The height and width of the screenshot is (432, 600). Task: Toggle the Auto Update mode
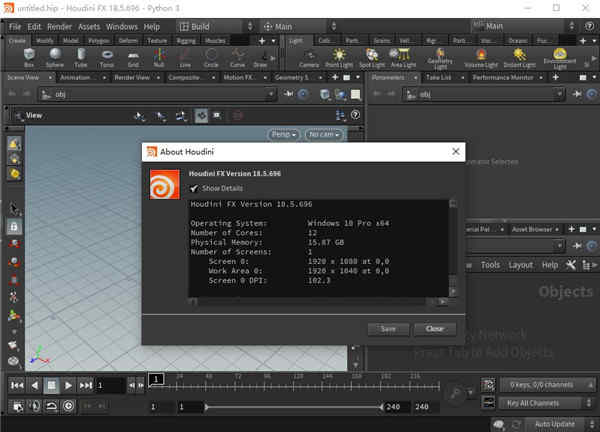pos(554,424)
